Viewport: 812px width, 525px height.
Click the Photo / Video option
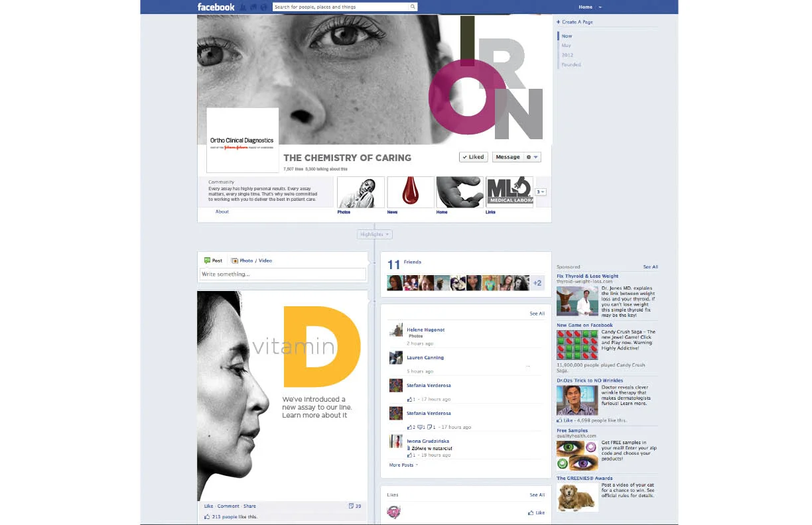251,261
